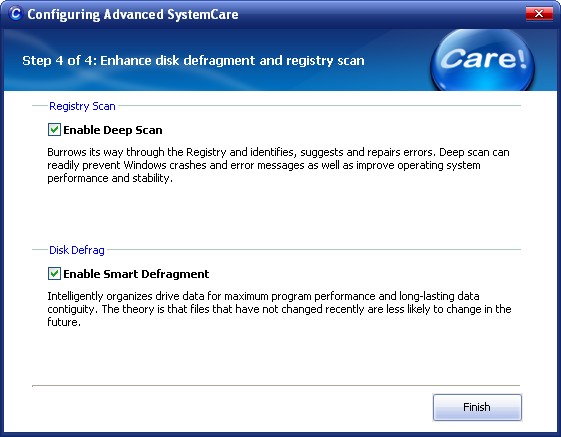Image resolution: width=561 pixels, height=437 pixels.
Task: Click the Registry Scan section heading
Action: click(82, 106)
